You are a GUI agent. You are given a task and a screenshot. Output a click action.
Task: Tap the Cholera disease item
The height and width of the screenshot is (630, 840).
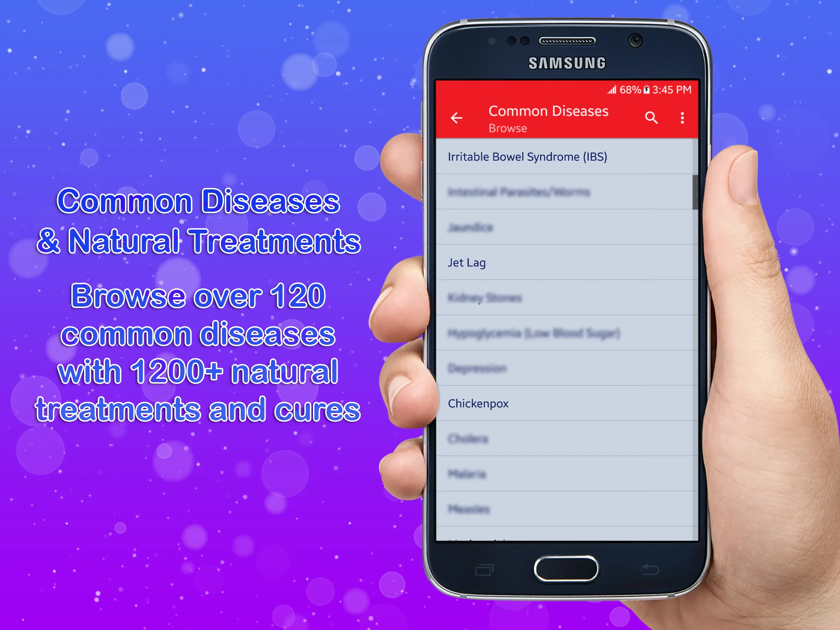point(565,439)
